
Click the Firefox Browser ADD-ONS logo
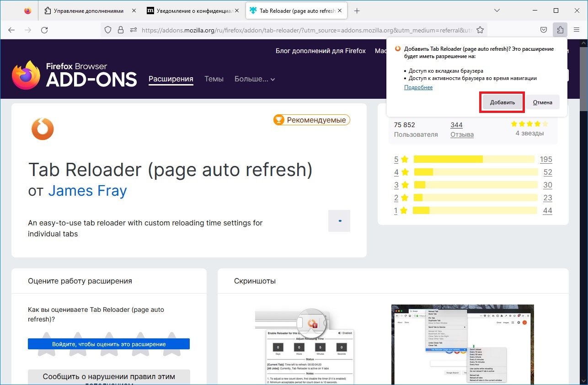click(74, 75)
